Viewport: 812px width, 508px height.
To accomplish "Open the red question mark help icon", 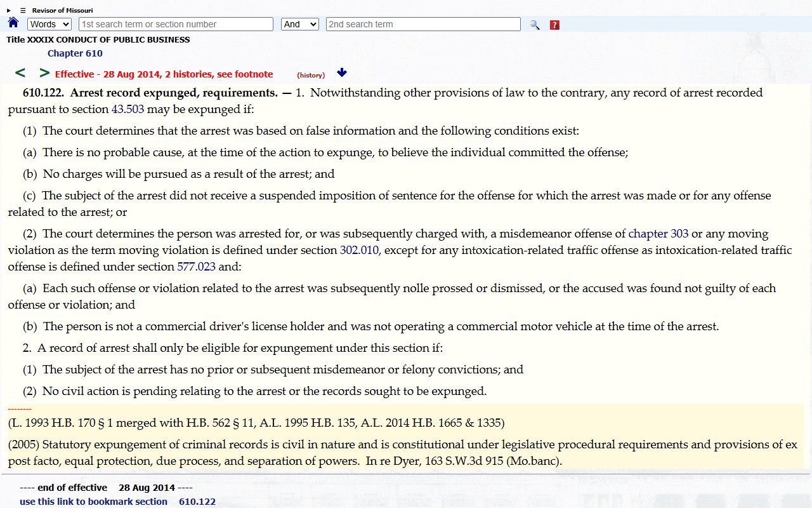I will tap(554, 25).
